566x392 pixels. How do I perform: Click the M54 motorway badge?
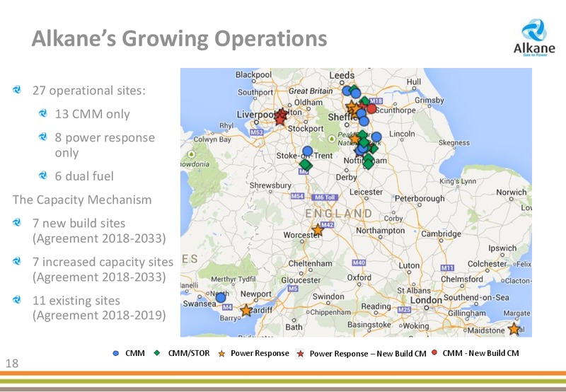(x=297, y=195)
